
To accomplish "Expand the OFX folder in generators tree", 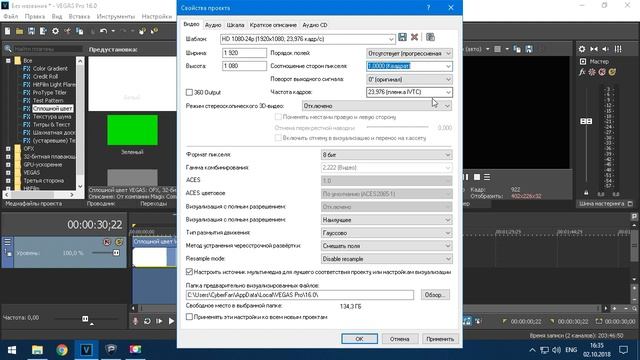I will tap(8, 149).
